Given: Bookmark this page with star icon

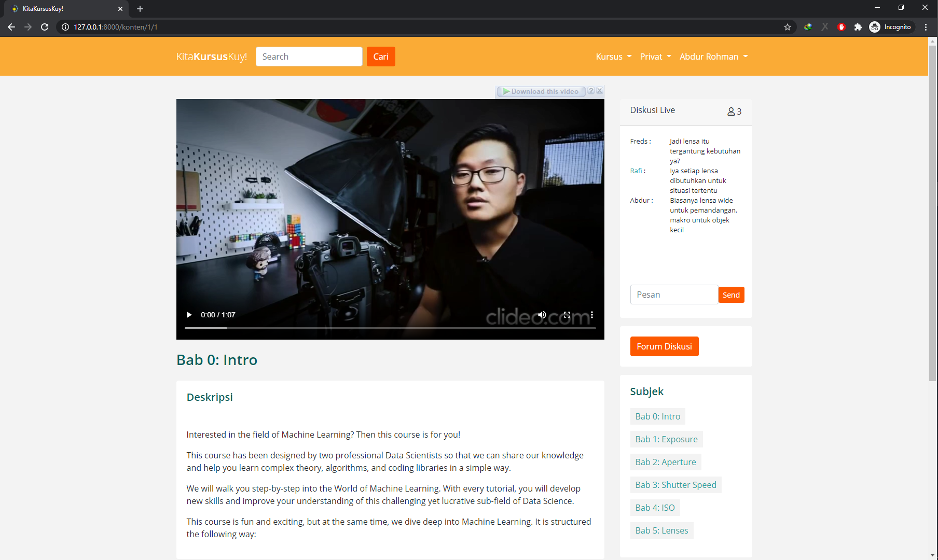Looking at the screenshot, I should tap(788, 27).
